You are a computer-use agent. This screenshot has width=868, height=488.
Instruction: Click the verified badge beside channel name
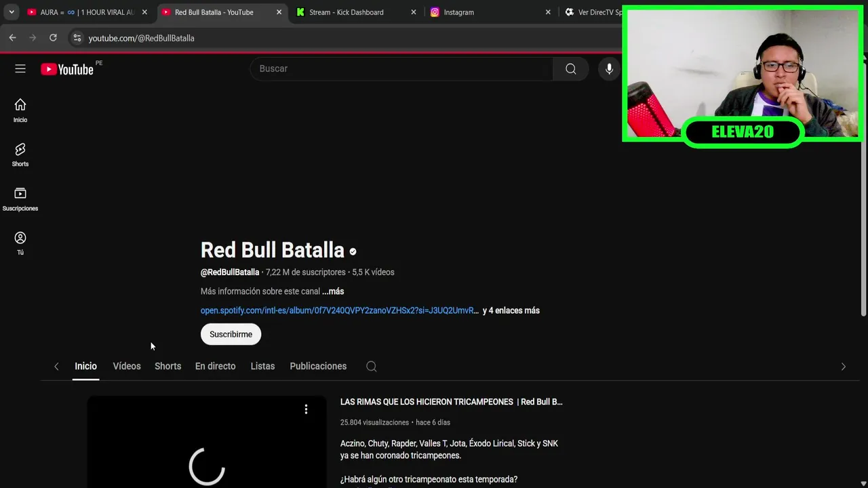[x=353, y=251]
